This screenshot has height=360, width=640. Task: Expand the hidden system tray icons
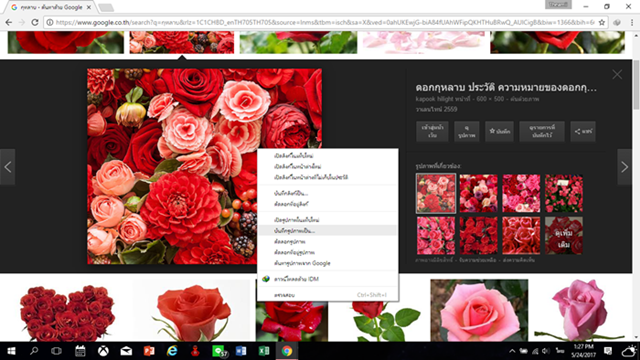pos(512,351)
